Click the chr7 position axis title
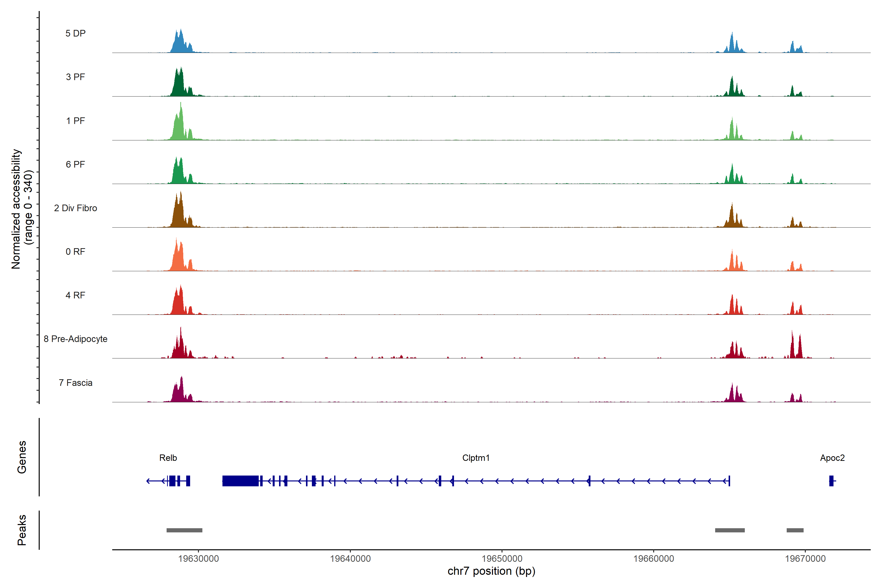Screen dimensions: 882x588 [x=491, y=571]
